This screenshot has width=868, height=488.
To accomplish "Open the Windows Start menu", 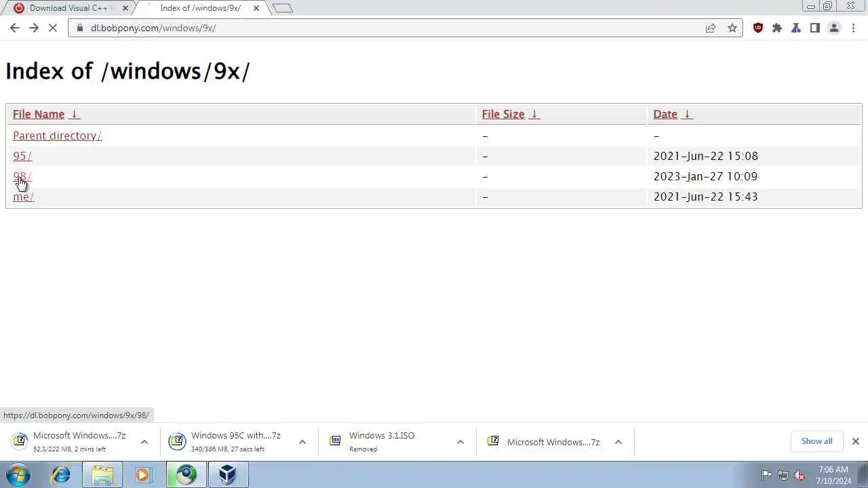I will (18, 474).
